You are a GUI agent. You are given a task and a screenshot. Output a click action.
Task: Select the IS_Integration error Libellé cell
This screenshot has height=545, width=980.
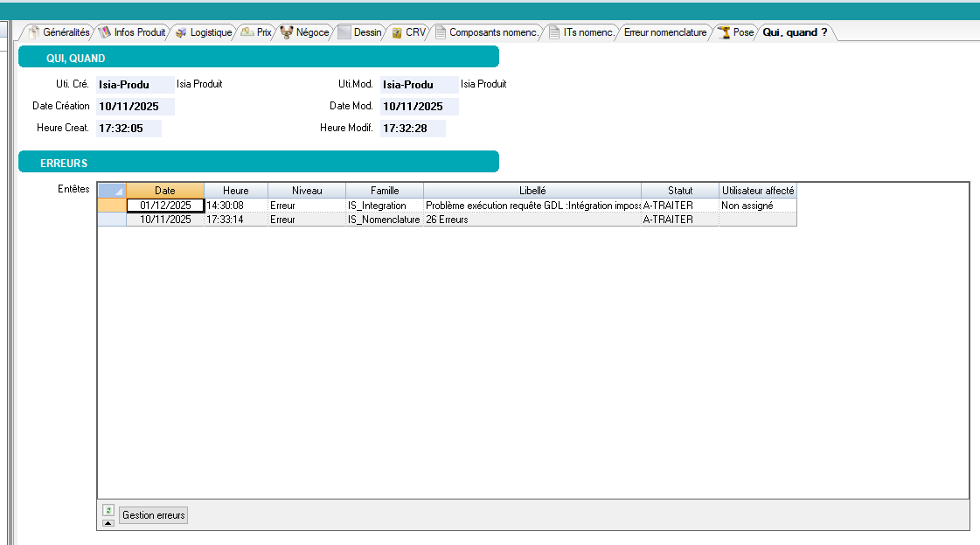tap(532, 206)
